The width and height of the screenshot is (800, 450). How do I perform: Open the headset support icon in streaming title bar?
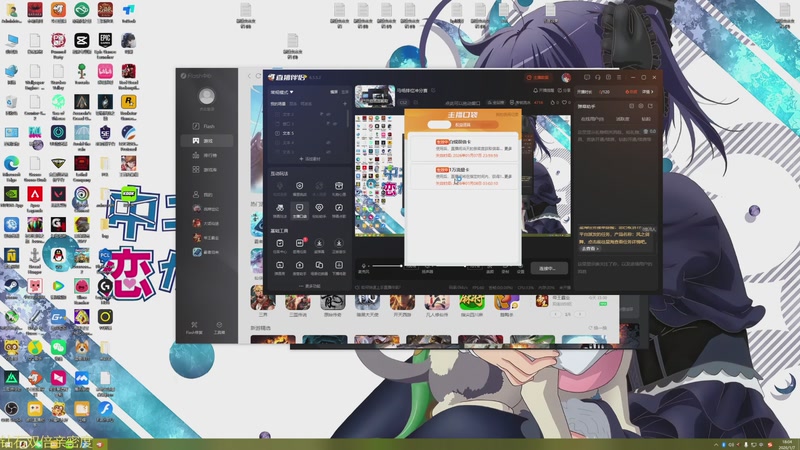pos(597,78)
